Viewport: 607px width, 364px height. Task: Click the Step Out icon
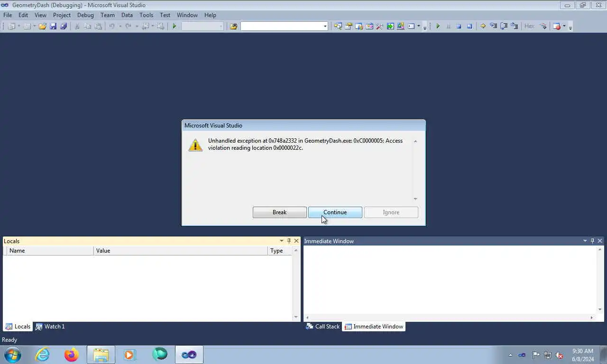pos(515,26)
